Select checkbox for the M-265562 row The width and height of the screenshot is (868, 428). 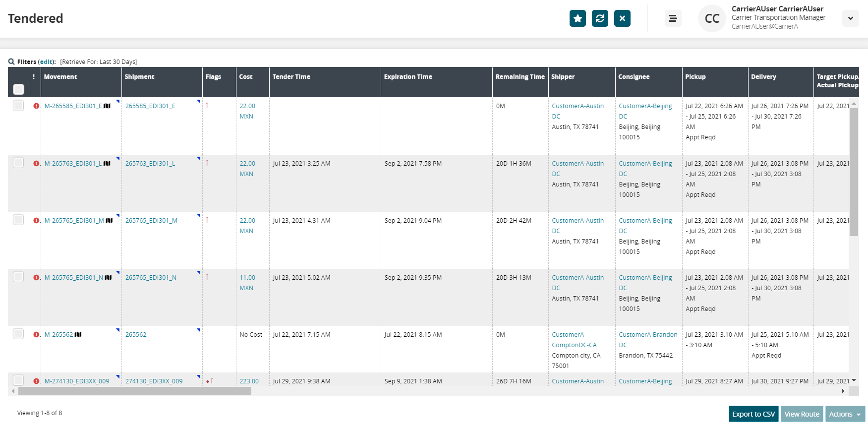pos(18,334)
